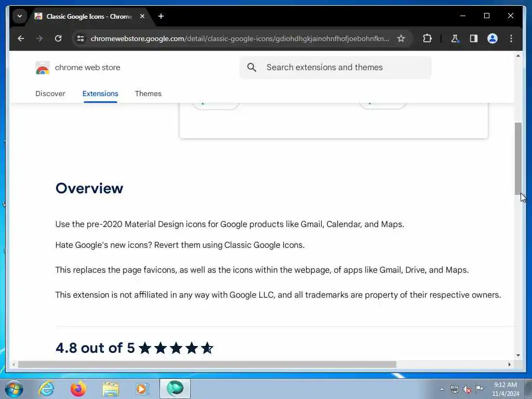Open File Explorer from taskbar
The image size is (532, 399).
pos(111,389)
